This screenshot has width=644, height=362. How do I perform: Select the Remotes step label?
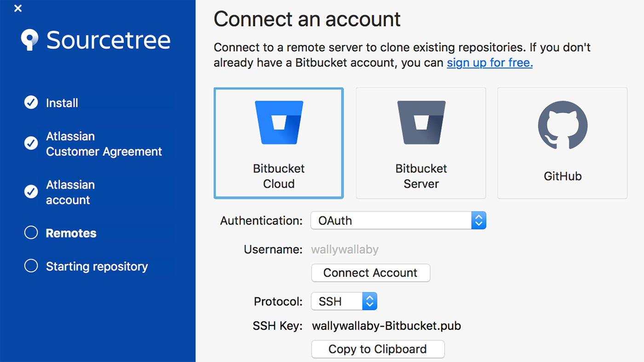(x=71, y=233)
